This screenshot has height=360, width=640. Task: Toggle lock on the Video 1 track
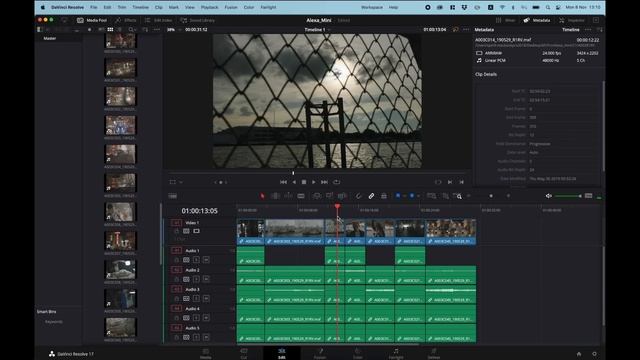(177, 231)
